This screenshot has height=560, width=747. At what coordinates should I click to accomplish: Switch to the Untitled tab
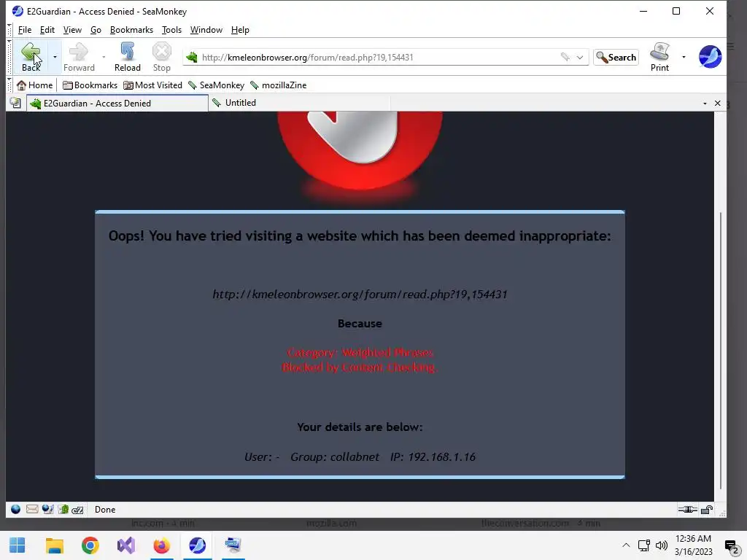(299, 103)
